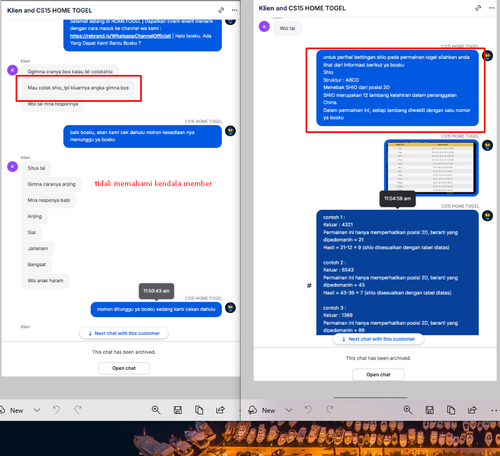Image resolution: width=500 pixels, height=456 pixels.
Task: Open the shio table image thumbnail
Action: coord(431,168)
